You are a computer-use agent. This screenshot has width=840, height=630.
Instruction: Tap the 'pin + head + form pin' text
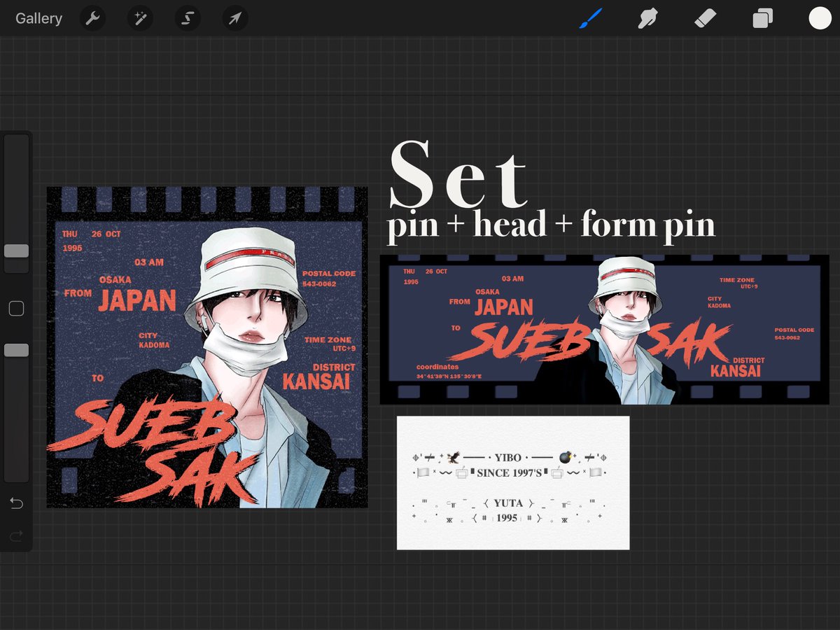(x=552, y=225)
